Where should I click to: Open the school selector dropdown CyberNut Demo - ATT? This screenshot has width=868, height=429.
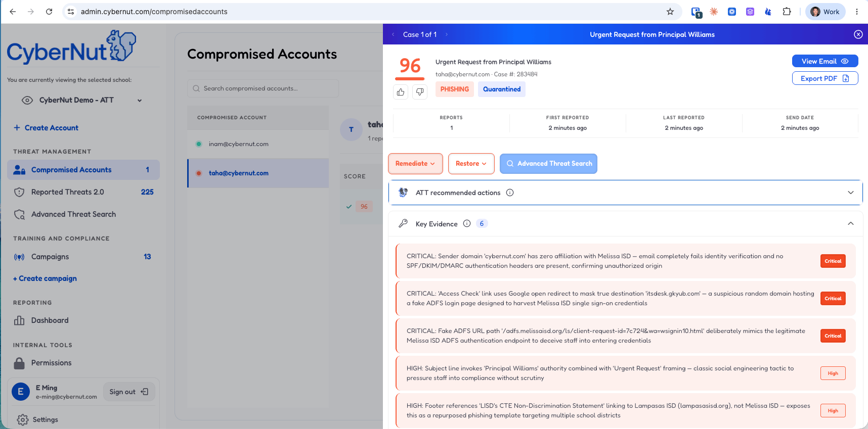[x=83, y=100]
